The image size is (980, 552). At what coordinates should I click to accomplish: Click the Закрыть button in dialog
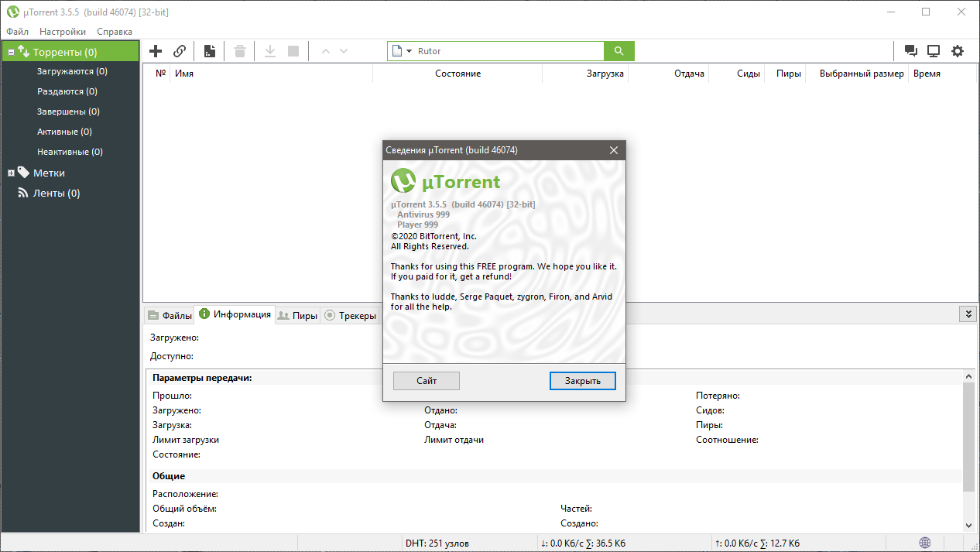(583, 381)
